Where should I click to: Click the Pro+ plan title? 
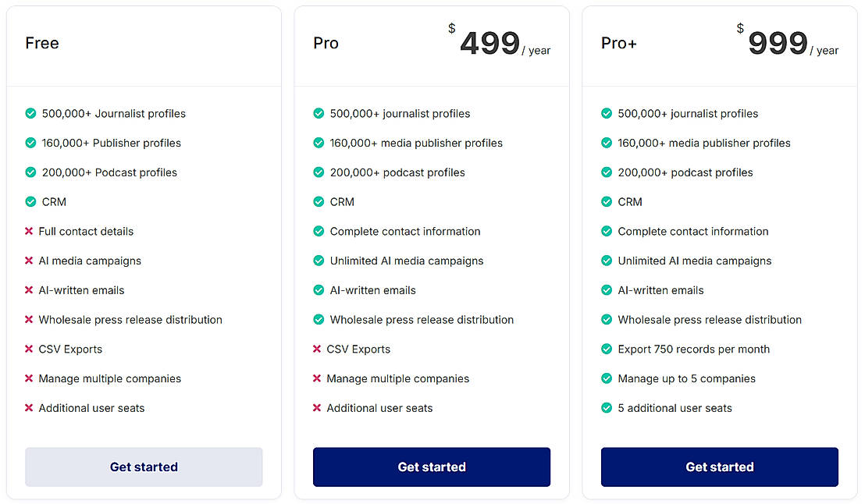(x=619, y=44)
